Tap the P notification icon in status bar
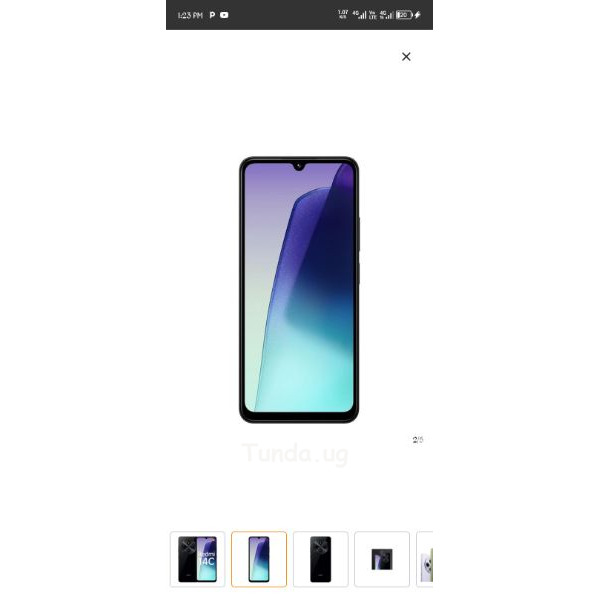 212,15
